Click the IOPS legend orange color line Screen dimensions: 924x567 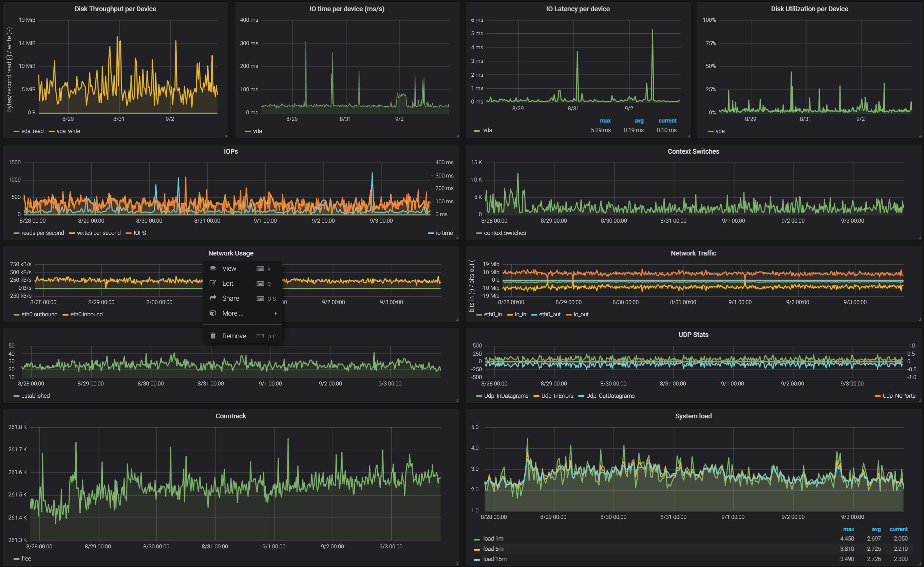coord(129,233)
